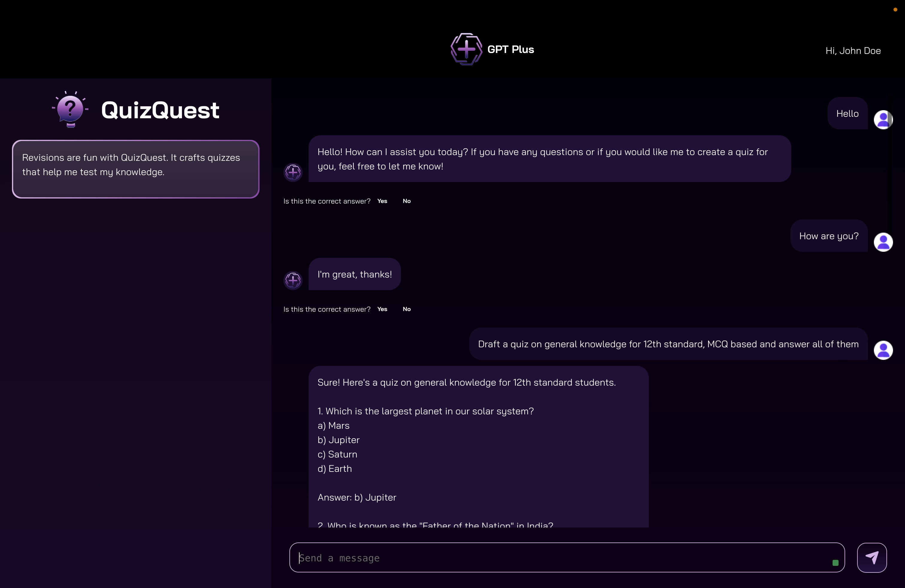Click bot avatar next to greeting reply
The width and height of the screenshot is (905, 588).
pos(293,172)
